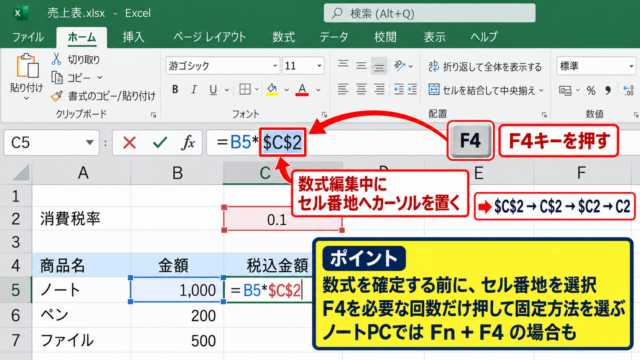Click the decrease indent icon

pos(399,89)
